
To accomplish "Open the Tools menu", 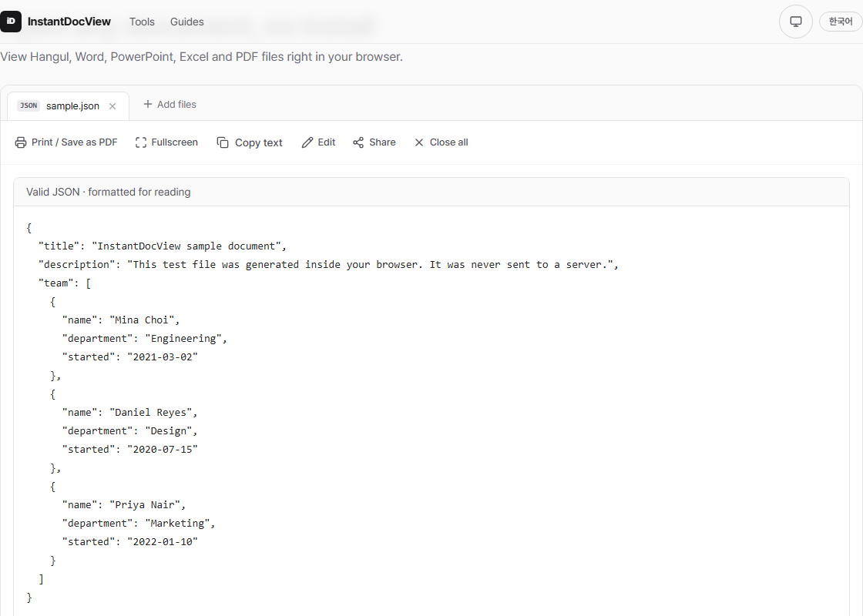I will click(x=142, y=22).
